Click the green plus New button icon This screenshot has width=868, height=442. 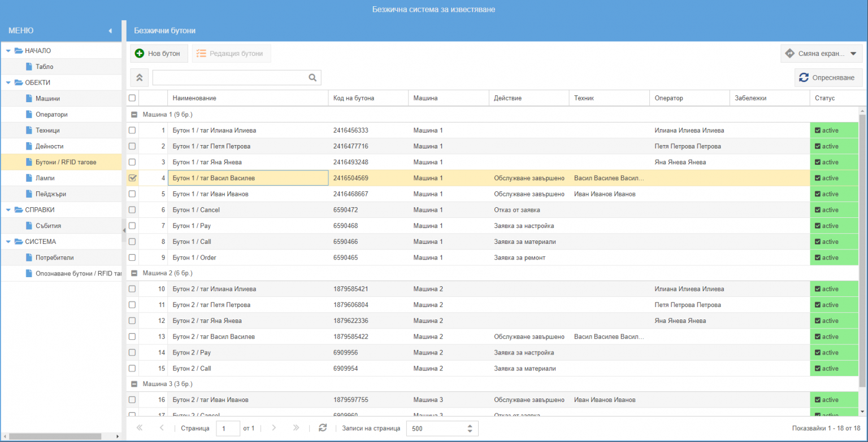point(140,54)
